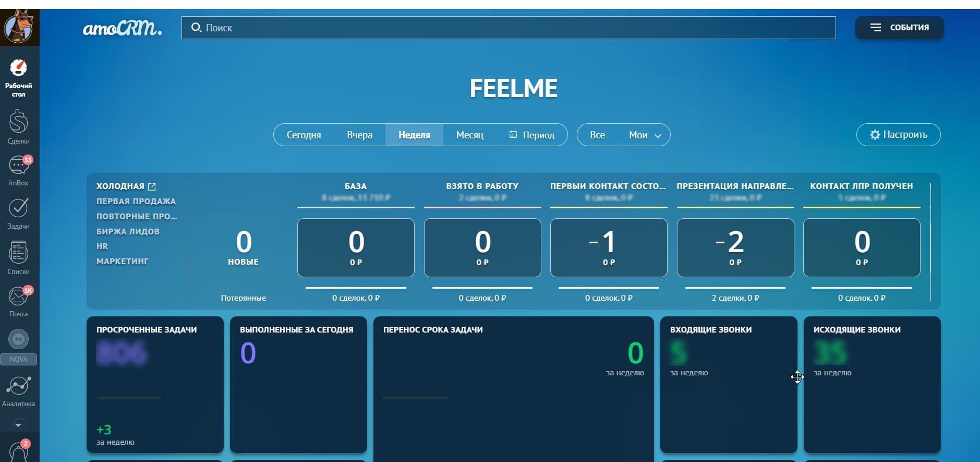Select the Повторные про... pipeline
This screenshot has width=980, height=462.
pos(137,216)
